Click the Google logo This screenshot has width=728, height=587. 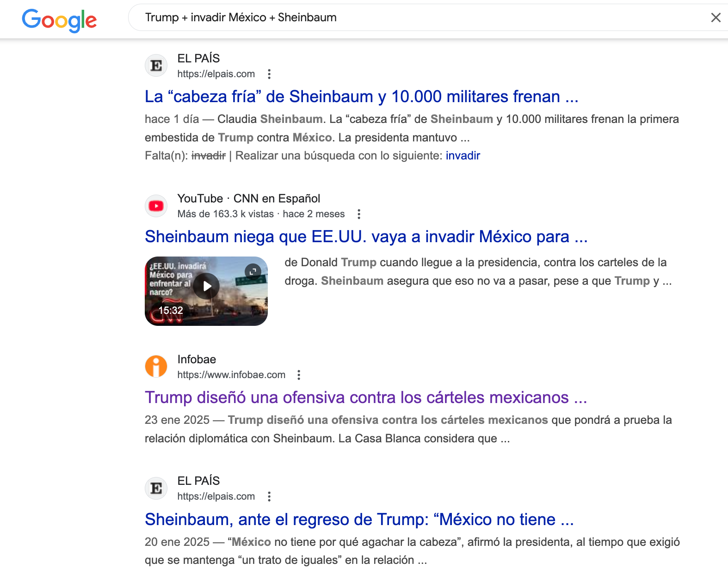(59, 20)
